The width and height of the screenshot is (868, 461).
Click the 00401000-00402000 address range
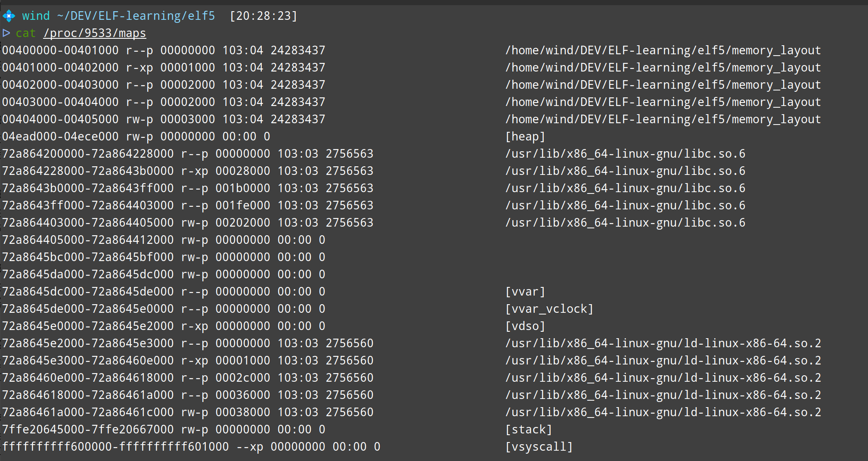click(x=60, y=68)
